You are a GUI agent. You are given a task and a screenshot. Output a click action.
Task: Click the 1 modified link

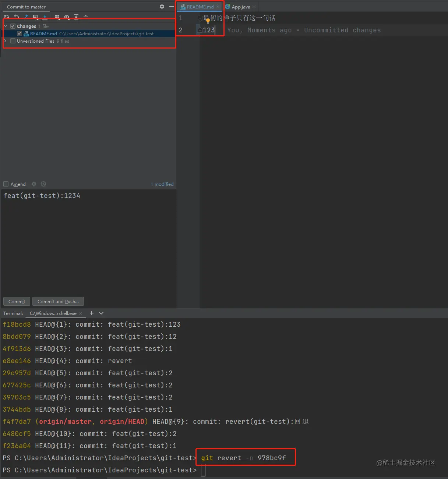point(162,184)
